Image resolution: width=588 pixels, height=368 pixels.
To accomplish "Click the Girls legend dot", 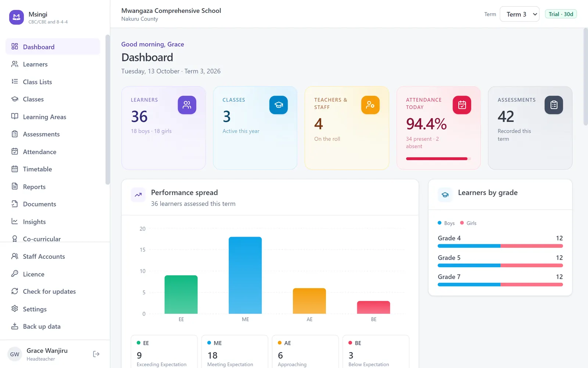I will [462, 223].
